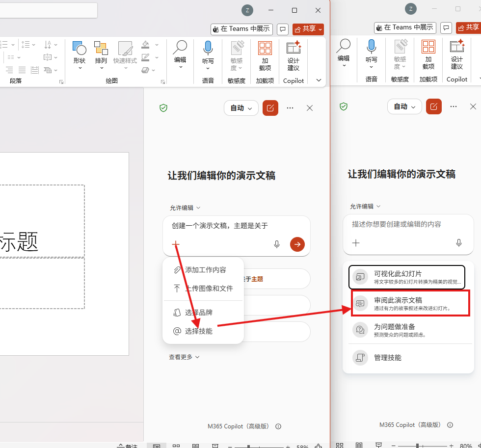Select 选择技能 menu item
Screen dimensions: 481x448
tap(203, 331)
